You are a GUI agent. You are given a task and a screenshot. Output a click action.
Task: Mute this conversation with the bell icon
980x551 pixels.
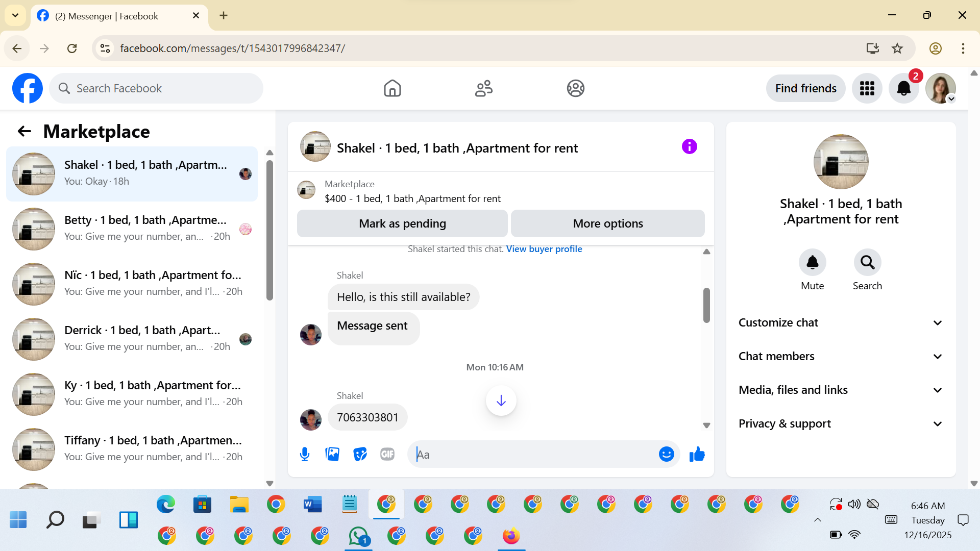pos(812,262)
